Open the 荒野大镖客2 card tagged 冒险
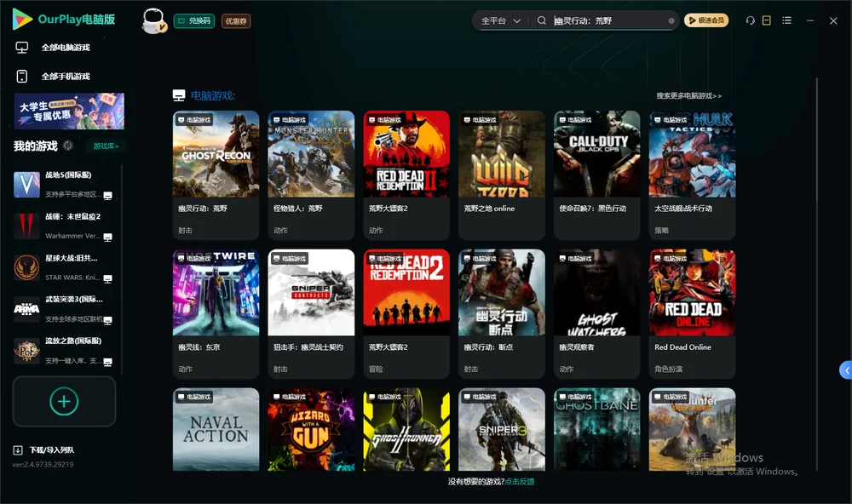852x504 pixels. pyautogui.click(x=406, y=313)
